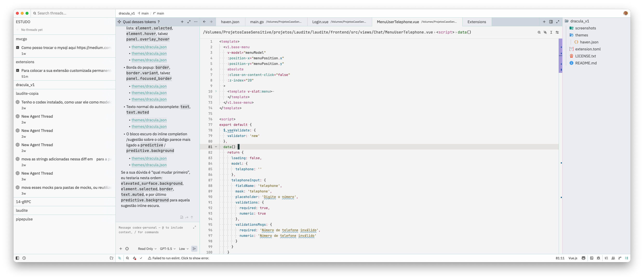Viewport: 644px width, 280px height.
Task: Open README.md in project tree
Action: coord(586,63)
